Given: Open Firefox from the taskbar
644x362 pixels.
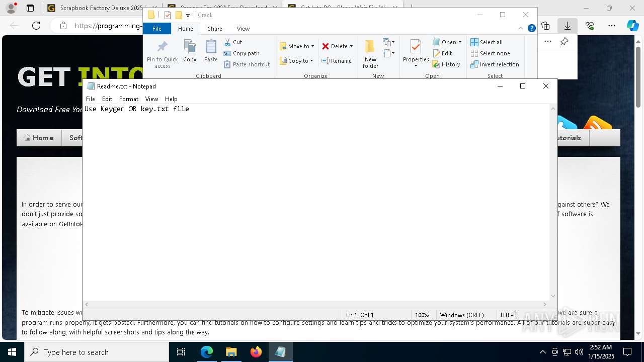Looking at the screenshot, I should pos(256,352).
